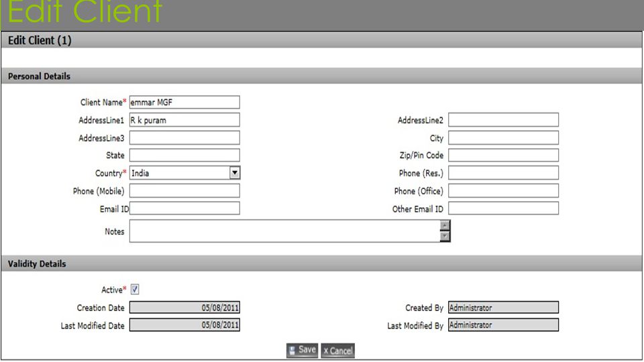Click the Phone (Res.) input field
The height and width of the screenshot is (362, 644).
[x=503, y=173]
